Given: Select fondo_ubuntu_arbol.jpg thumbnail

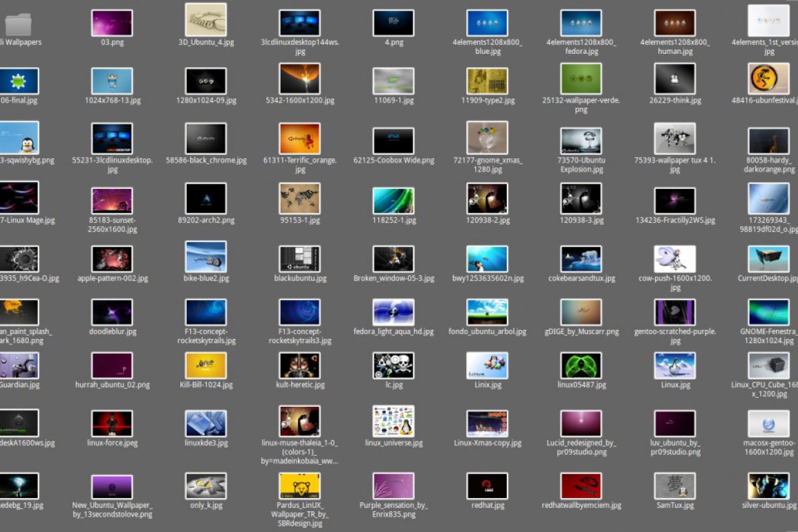Looking at the screenshot, I should click(487, 312).
